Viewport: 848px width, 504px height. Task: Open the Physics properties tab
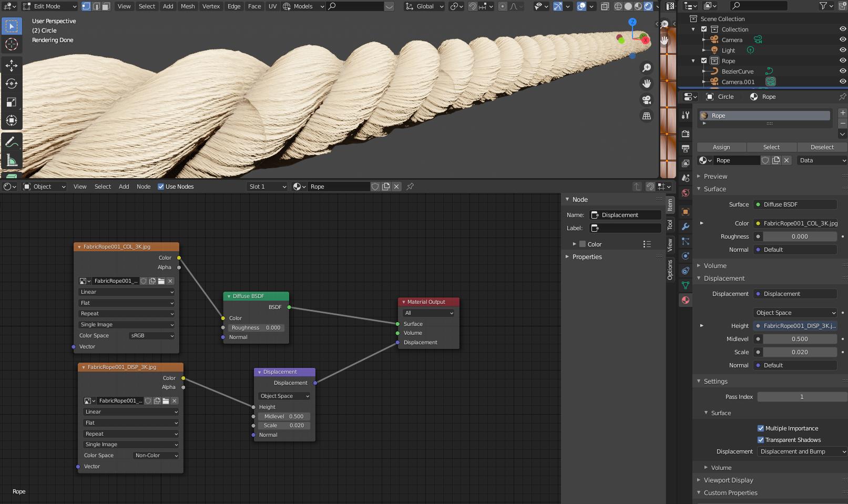[685, 256]
